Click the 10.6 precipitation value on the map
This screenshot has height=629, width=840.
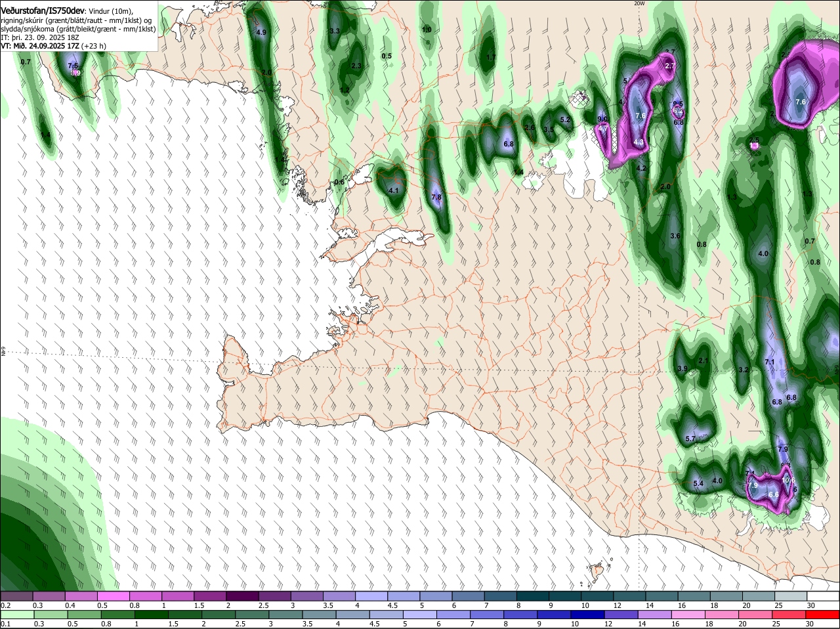(x=789, y=480)
